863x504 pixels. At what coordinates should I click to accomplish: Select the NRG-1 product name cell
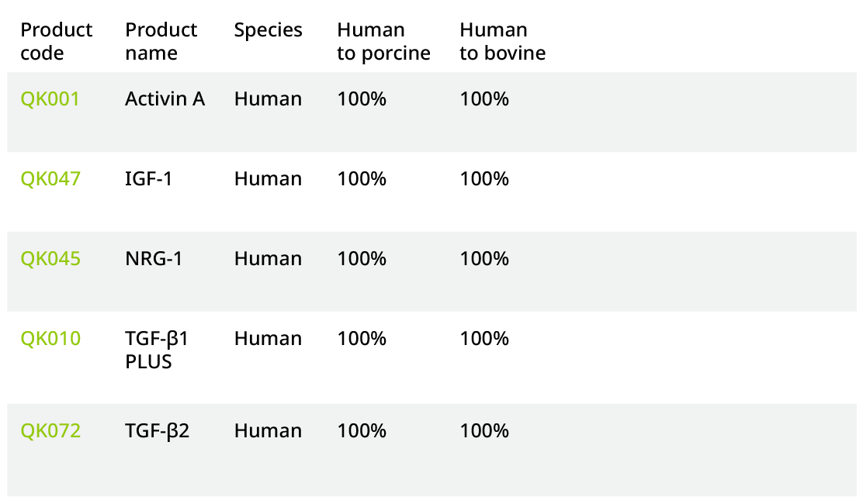click(x=154, y=259)
